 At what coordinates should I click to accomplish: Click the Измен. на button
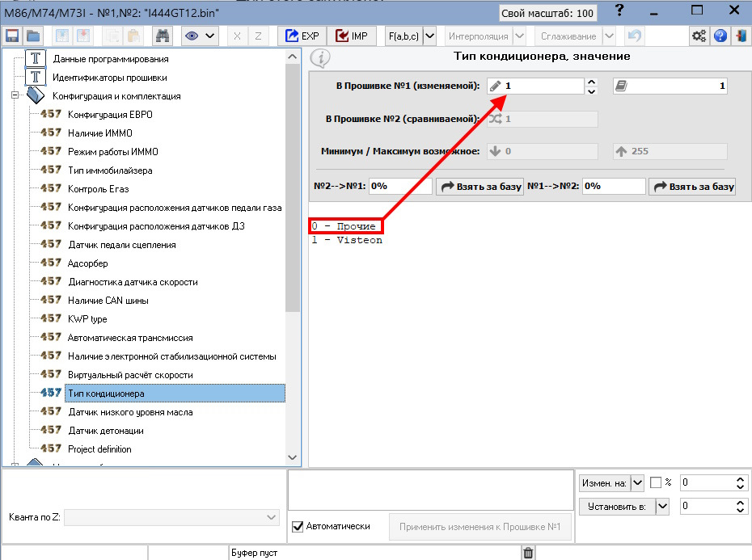pyautogui.click(x=604, y=482)
